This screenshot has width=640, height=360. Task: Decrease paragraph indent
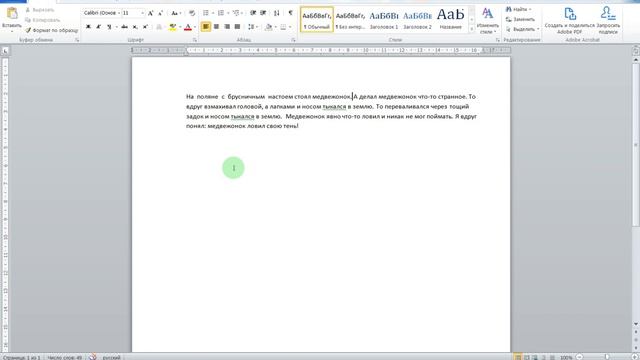coord(253,13)
